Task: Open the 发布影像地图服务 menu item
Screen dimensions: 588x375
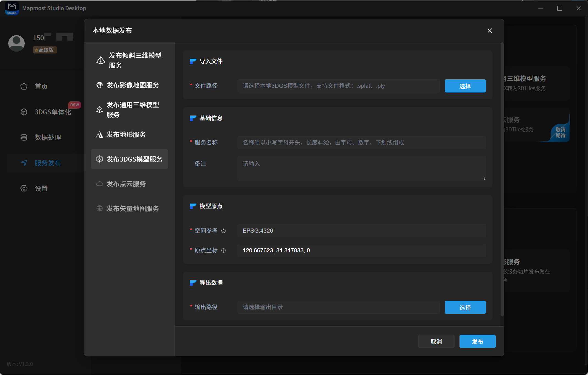Action: tap(129, 85)
